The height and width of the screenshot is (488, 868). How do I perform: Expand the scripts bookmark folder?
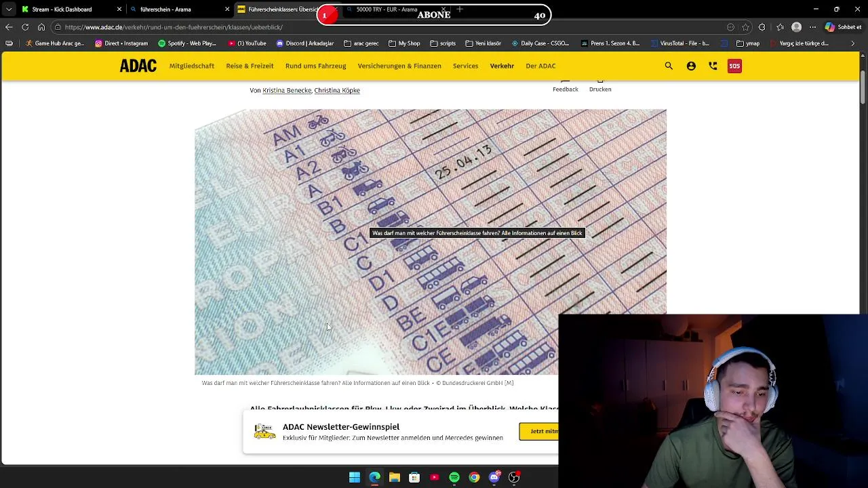[x=443, y=43]
